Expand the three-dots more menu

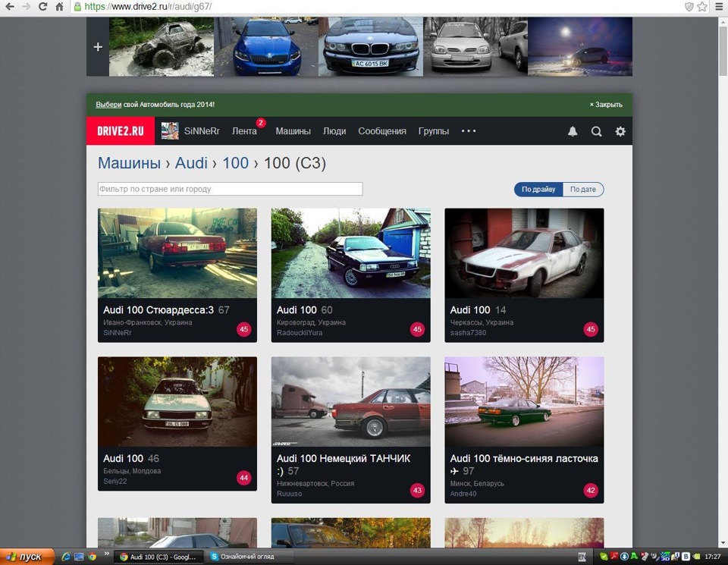coord(469,131)
